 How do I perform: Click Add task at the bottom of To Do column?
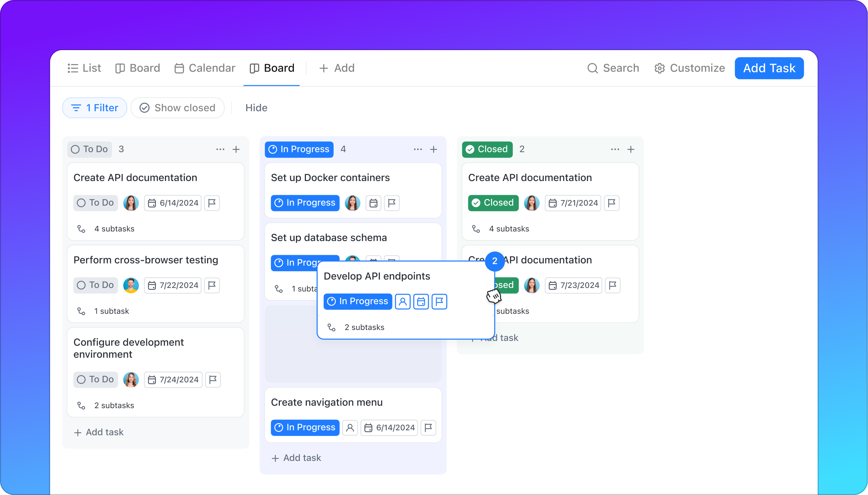pos(99,432)
